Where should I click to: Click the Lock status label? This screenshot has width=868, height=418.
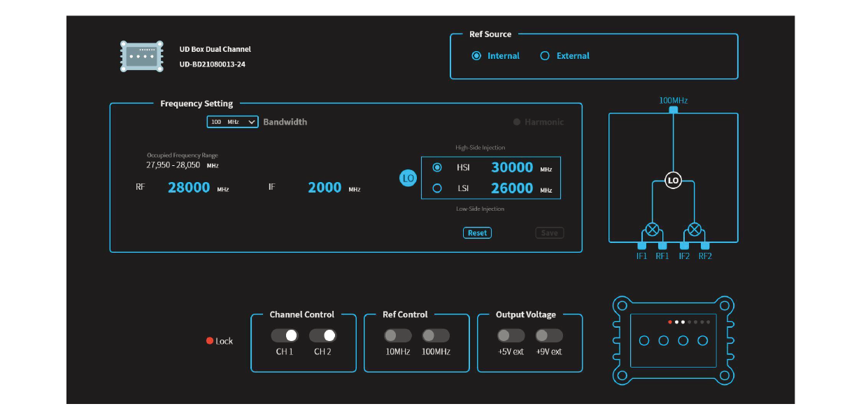click(x=225, y=341)
